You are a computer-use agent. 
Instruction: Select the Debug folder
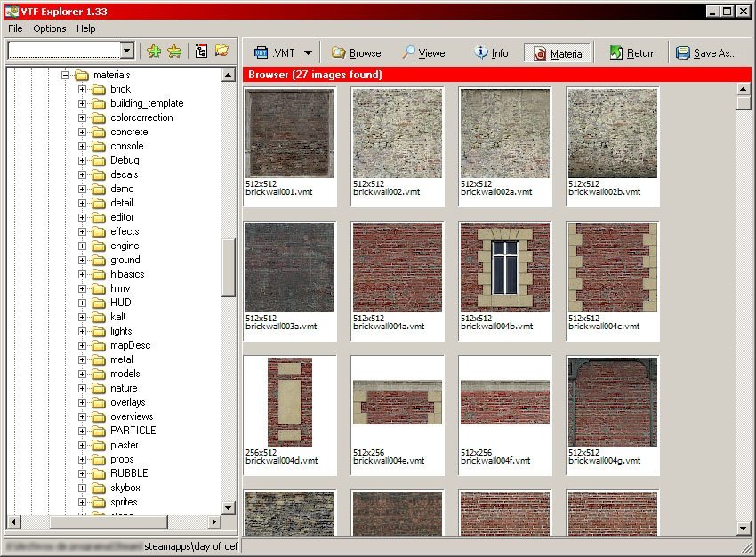[x=125, y=160]
